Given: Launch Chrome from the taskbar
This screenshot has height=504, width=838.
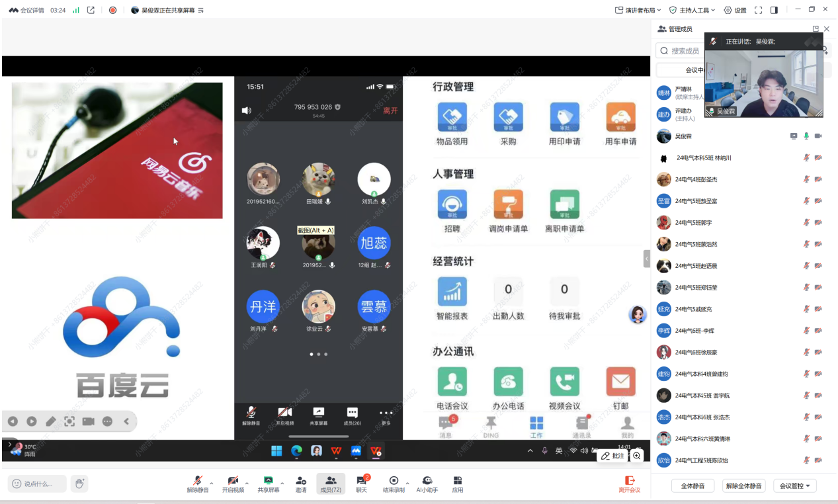Looking at the screenshot, I should point(296,451).
